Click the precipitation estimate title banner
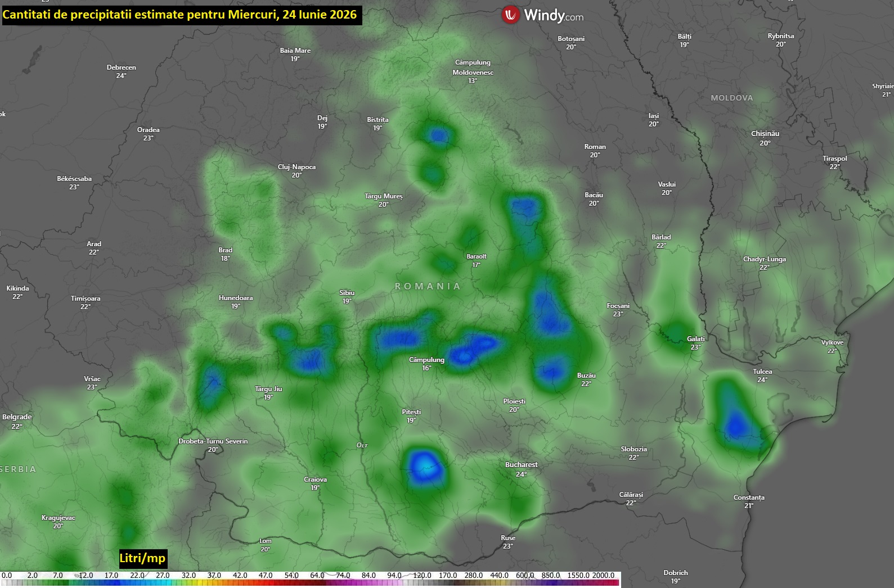The height and width of the screenshot is (588, 894). (181, 15)
